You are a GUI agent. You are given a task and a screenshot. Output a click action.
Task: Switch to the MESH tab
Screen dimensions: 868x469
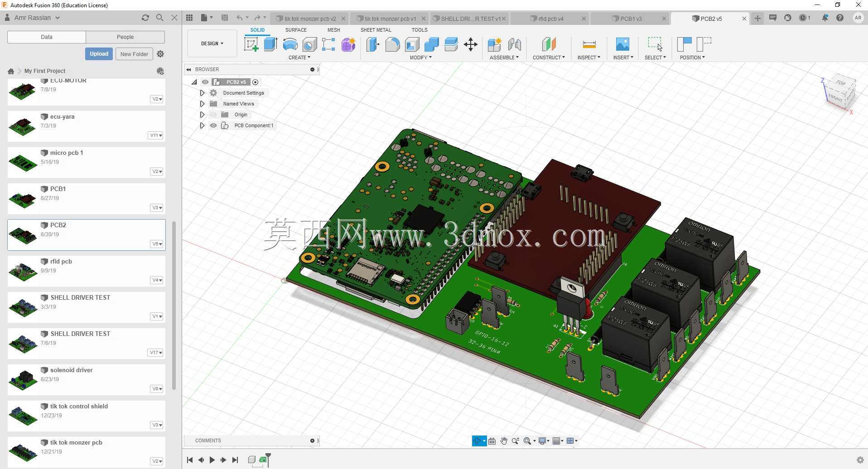coord(333,30)
